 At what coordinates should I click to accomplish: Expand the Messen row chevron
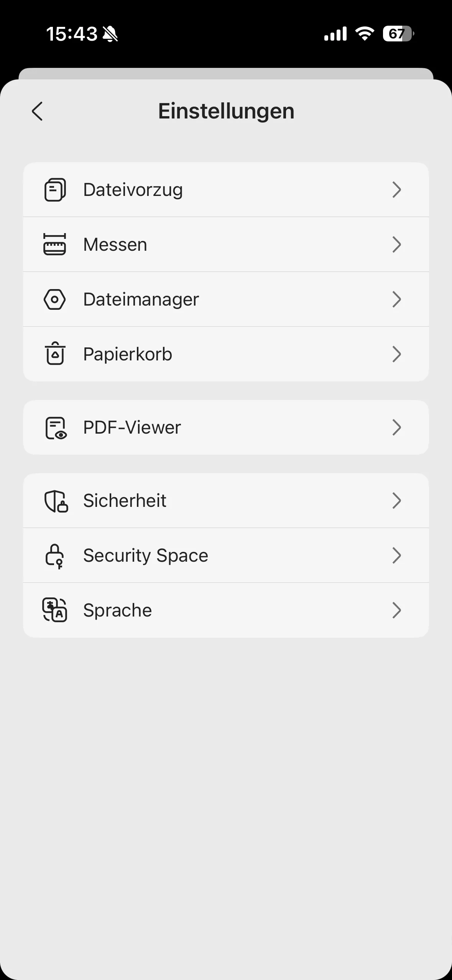(397, 245)
